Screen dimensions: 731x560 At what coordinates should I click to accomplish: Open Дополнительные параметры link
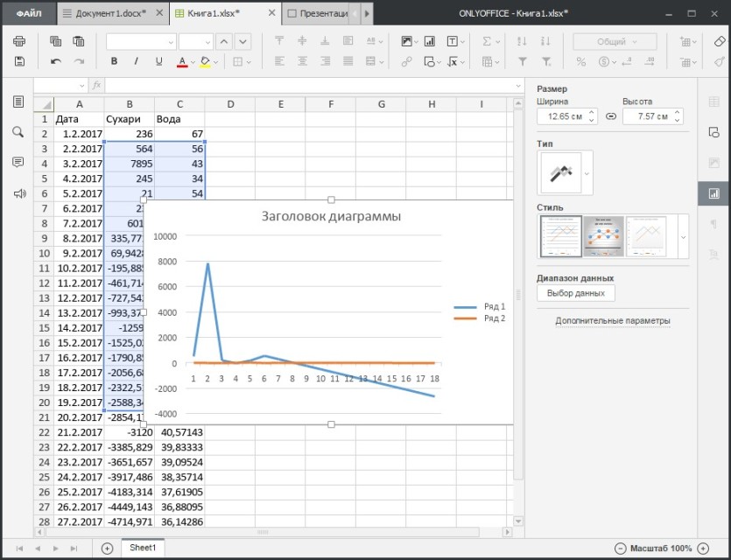(613, 321)
